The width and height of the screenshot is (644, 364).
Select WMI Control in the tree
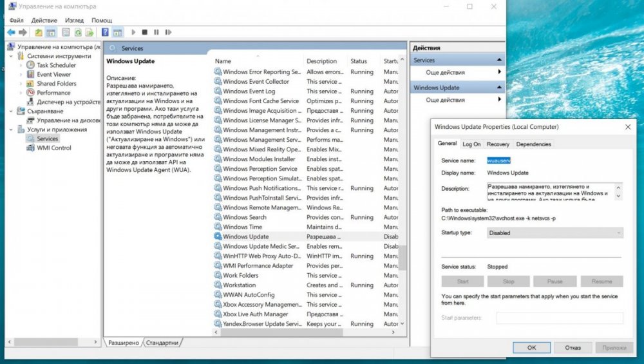[54, 148]
